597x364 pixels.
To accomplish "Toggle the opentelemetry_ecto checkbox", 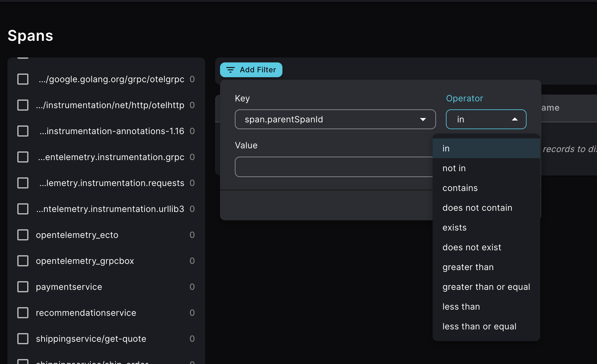I will click(23, 235).
